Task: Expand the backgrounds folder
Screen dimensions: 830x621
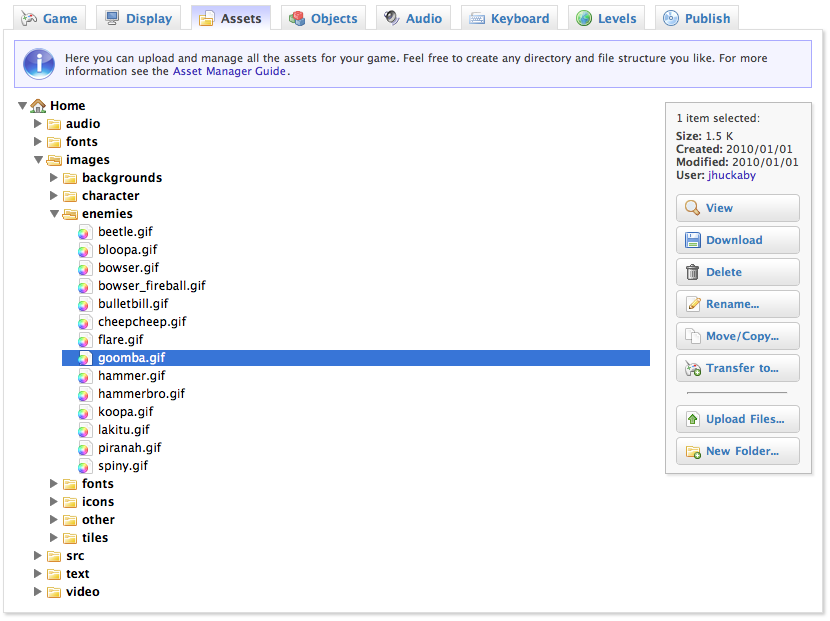Action: [55, 178]
